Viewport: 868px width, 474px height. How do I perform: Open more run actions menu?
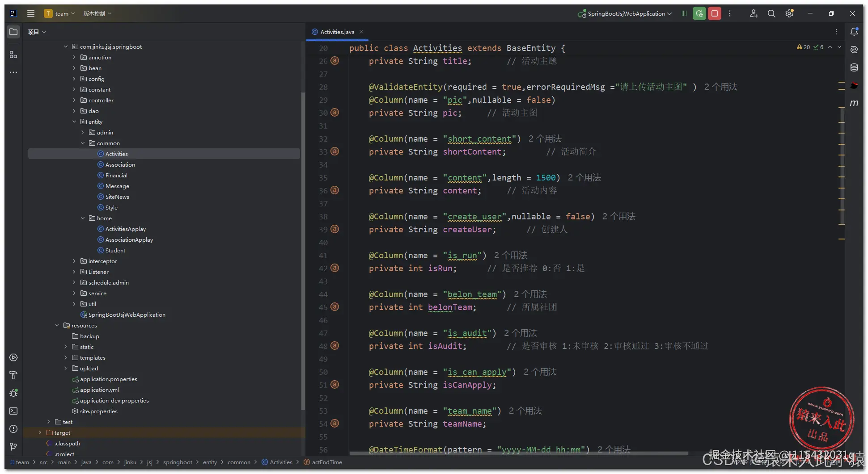(730, 13)
